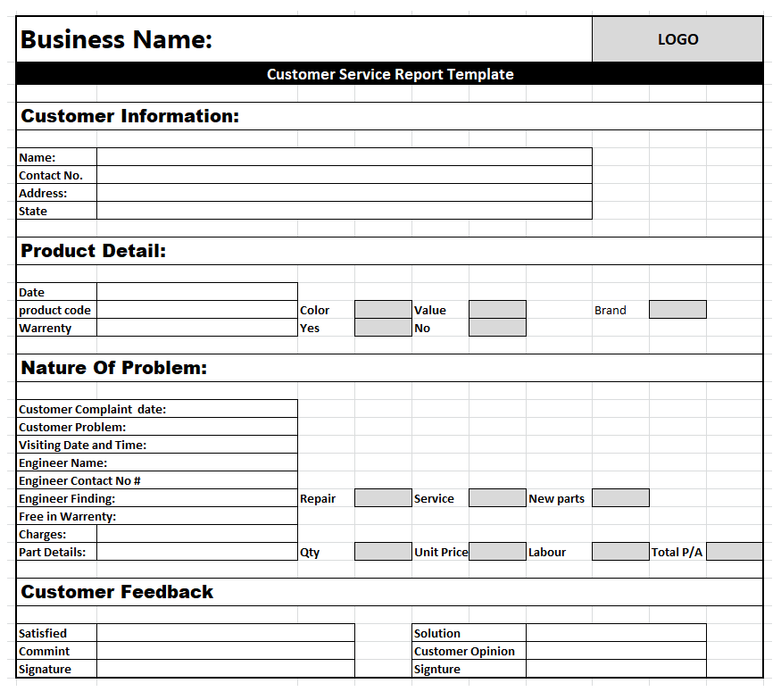Click the Date field under Product Detail
This screenshot has width=781, height=700.
tap(196, 292)
